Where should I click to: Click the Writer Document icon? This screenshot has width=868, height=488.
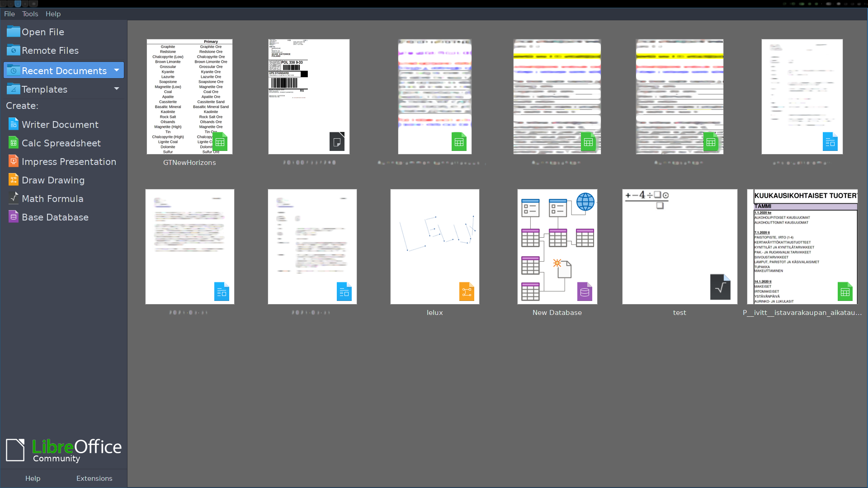(x=14, y=124)
